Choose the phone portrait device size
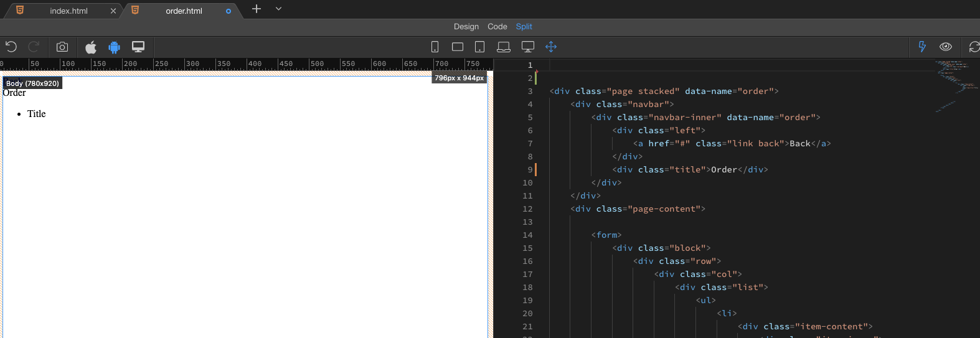This screenshot has height=338, width=980. (x=435, y=47)
